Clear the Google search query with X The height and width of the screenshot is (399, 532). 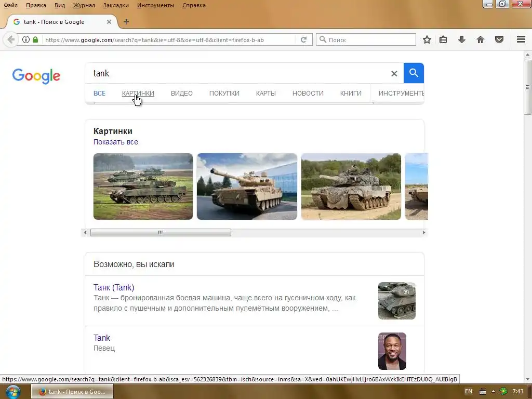click(394, 73)
